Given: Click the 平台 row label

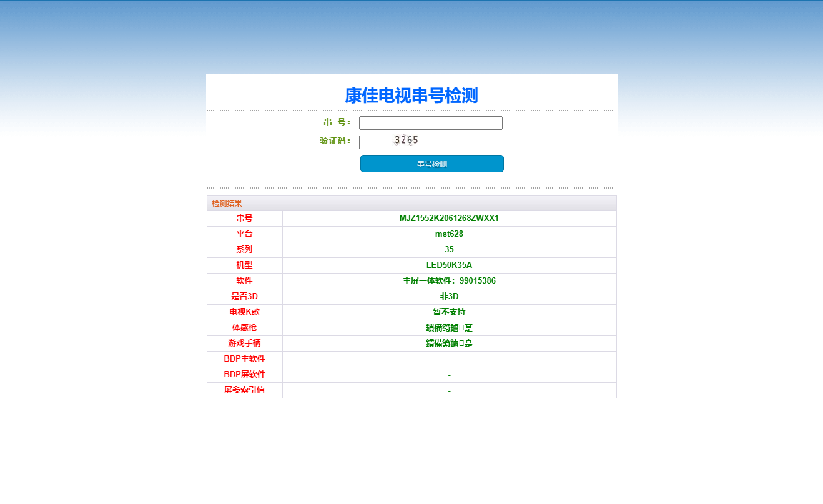Looking at the screenshot, I should click(245, 234).
